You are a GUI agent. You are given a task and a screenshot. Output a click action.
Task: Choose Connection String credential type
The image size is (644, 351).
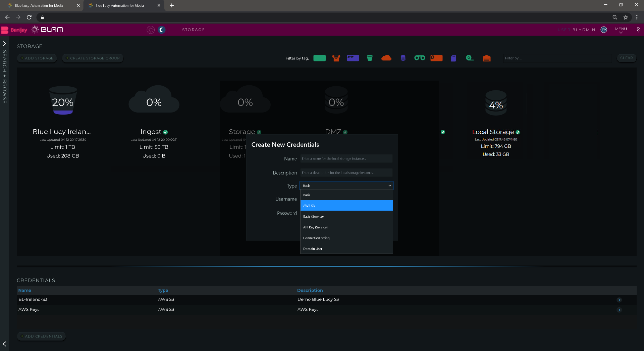click(x=346, y=238)
